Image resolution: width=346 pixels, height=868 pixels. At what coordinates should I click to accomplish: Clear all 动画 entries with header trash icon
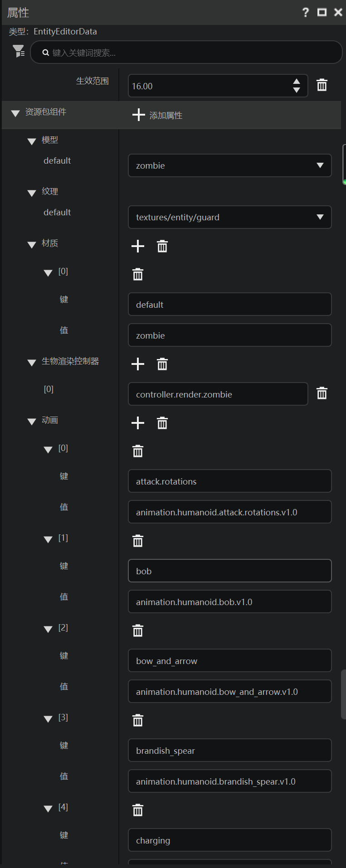[162, 423]
